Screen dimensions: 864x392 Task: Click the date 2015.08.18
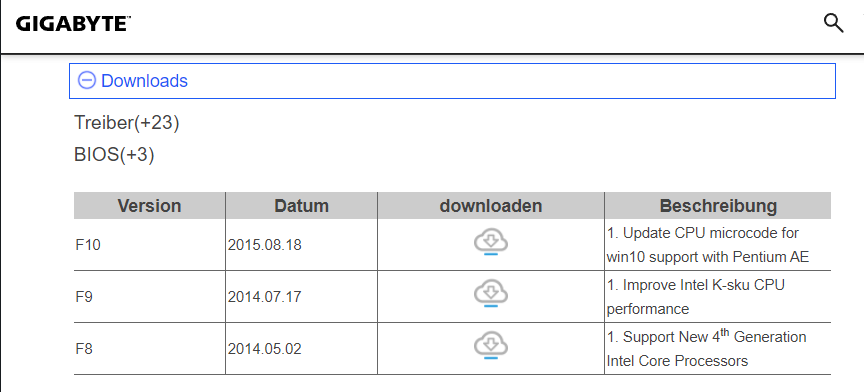(x=265, y=245)
